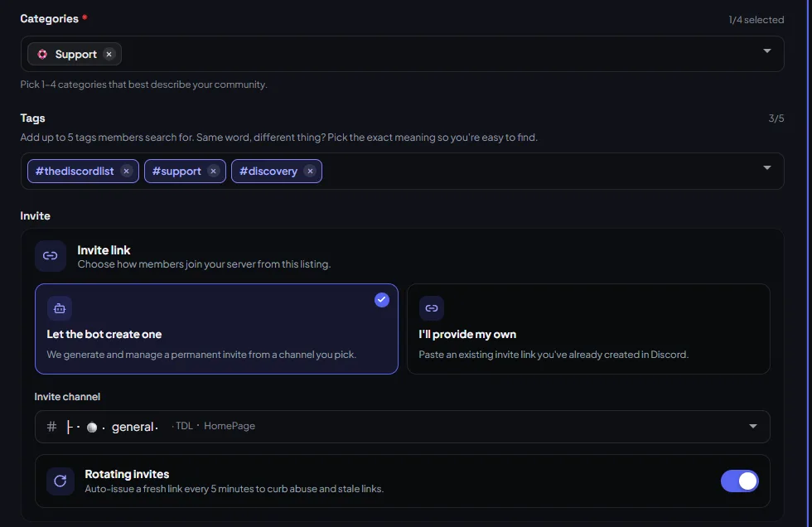This screenshot has width=812, height=527.
Task: Click the 3/5 tags counter
Action: coord(776,118)
